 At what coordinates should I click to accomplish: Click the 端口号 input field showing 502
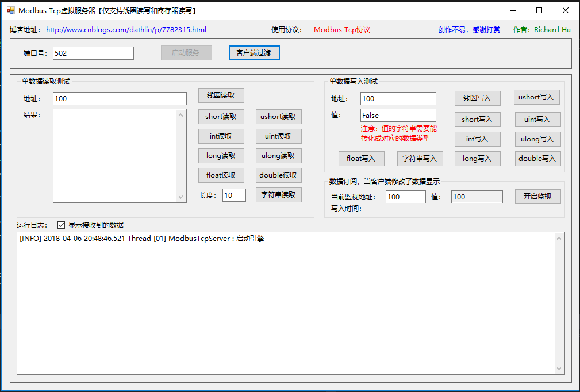(x=93, y=53)
